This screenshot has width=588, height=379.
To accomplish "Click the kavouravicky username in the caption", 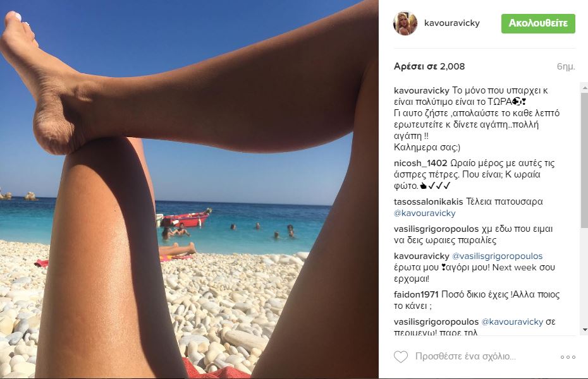I will pyautogui.click(x=422, y=90).
